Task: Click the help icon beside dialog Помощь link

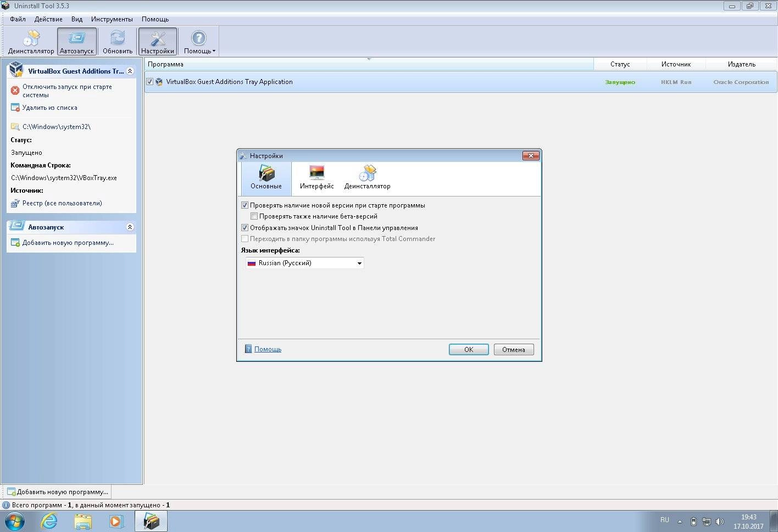Action: click(248, 349)
